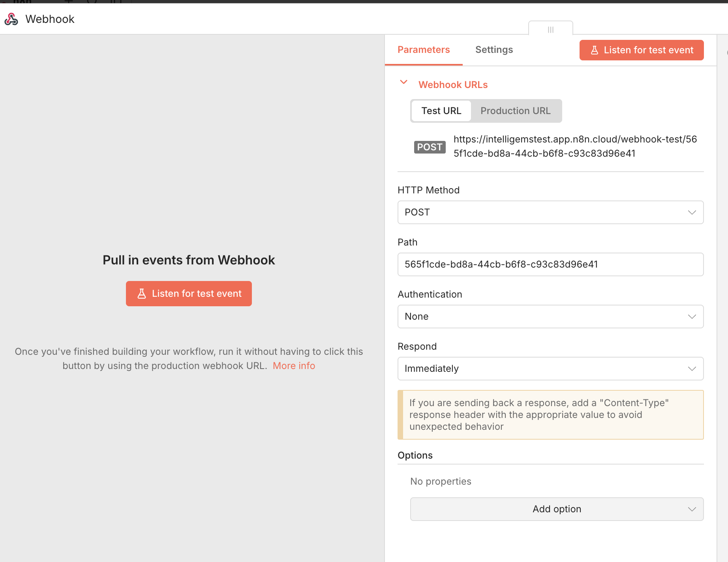Select the Test URL option

[x=441, y=111]
